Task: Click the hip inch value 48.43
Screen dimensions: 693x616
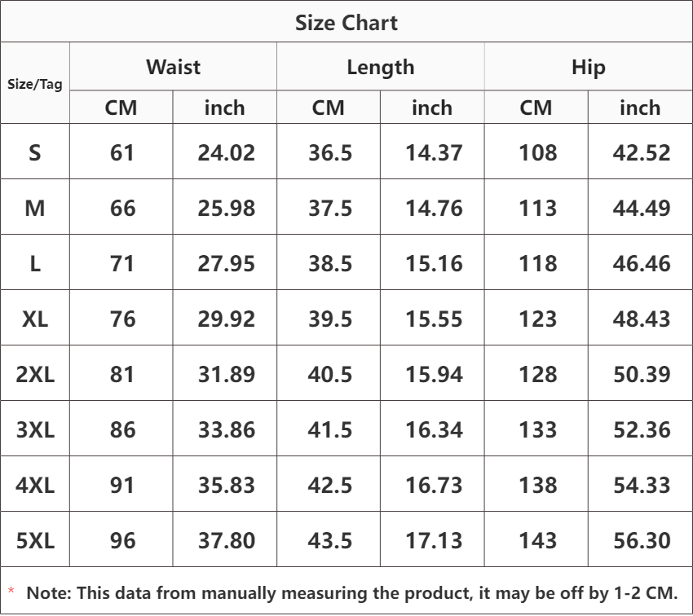Action: pos(642,319)
